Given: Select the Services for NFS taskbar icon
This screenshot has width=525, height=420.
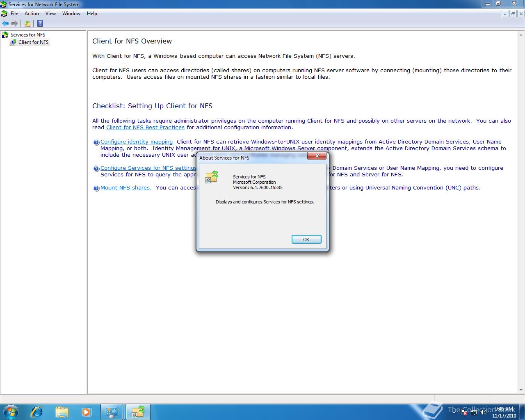Looking at the screenshot, I should point(138,411).
